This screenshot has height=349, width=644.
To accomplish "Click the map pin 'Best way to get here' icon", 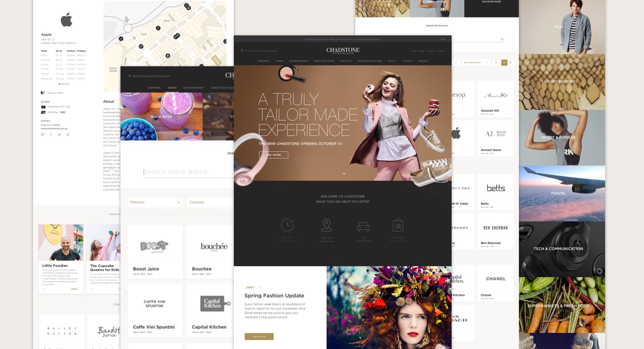I will pyautogui.click(x=327, y=225).
